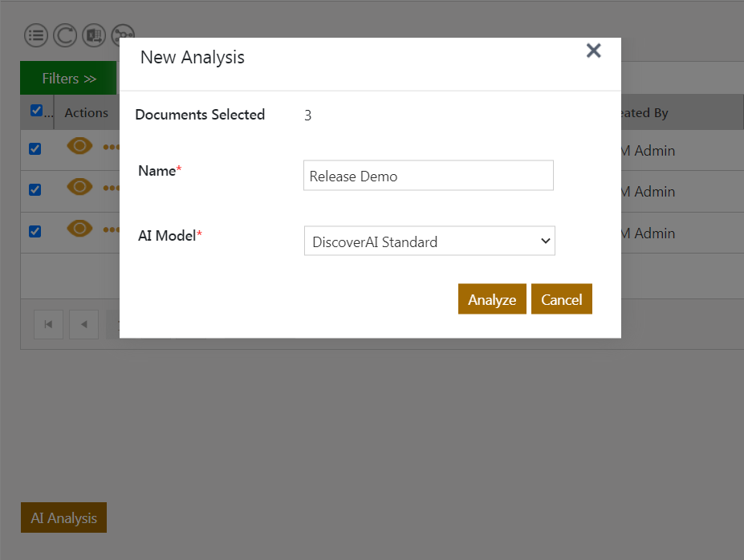Uncheck the second row checkbox
The image size is (744, 560).
tap(35, 190)
